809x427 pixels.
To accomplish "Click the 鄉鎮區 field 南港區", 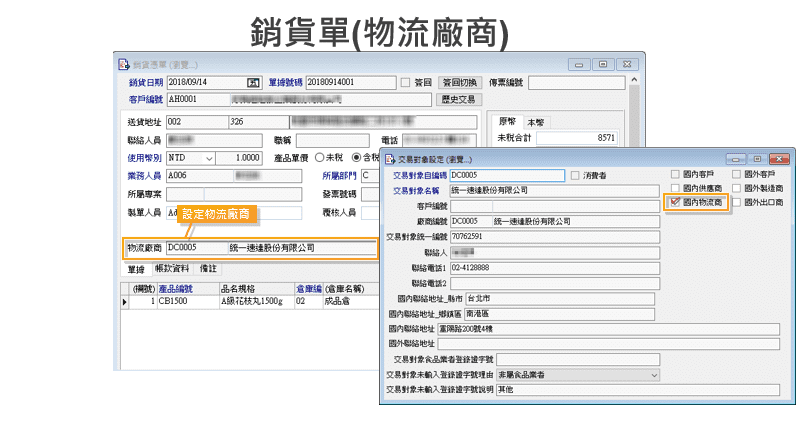I will [560, 314].
